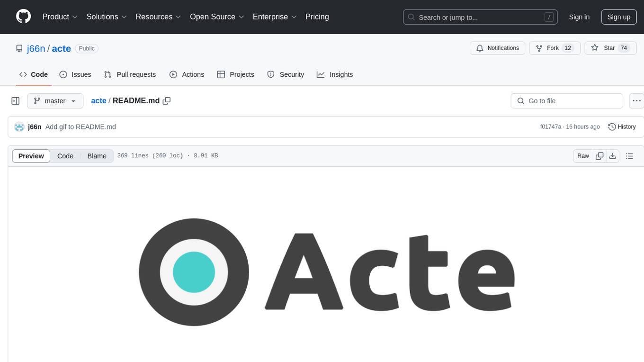Switch to the Insights tab
644x362 pixels.
(335, 74)
